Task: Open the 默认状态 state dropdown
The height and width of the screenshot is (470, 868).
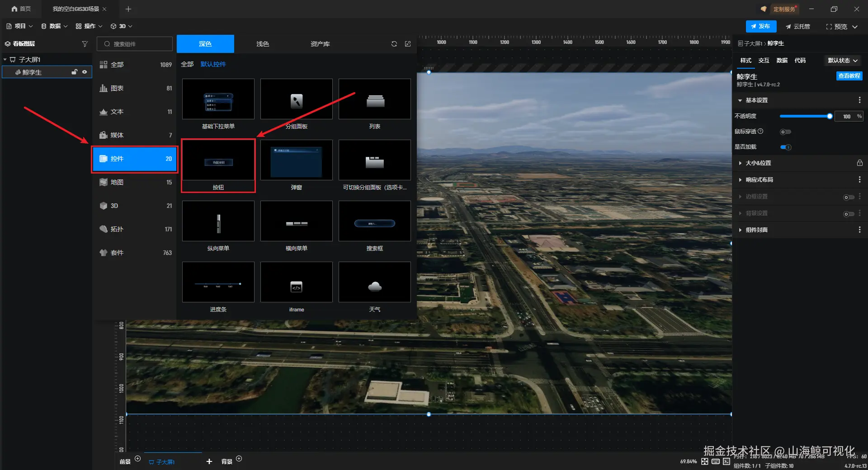Action: (843, 61)
